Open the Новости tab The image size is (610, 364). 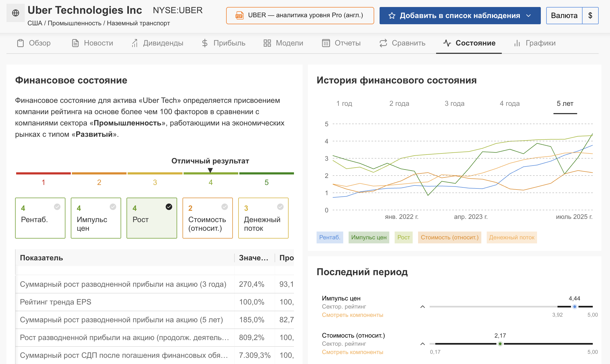tap(92, 43)
